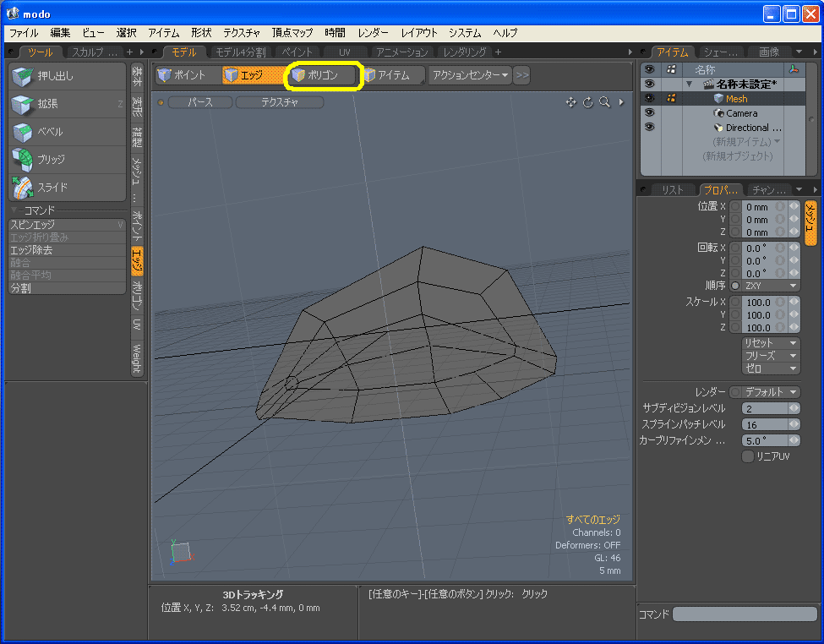Collapse the コマンド section
This screenshot has height=644, width=824.
point(14,210)
